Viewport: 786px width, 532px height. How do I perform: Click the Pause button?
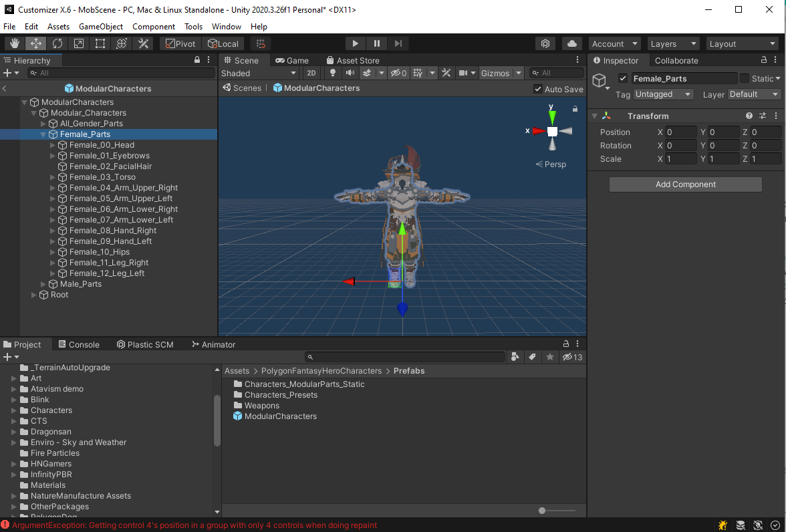pyautogui.click(x=376, y=43)
